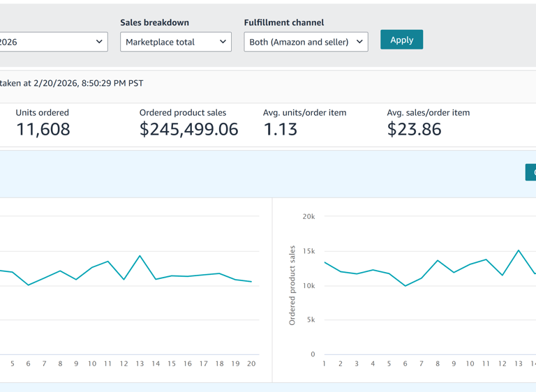Click day 20 on the left chart's x-axis
This screenshot has height=392, width=536.
coord(251,363)
